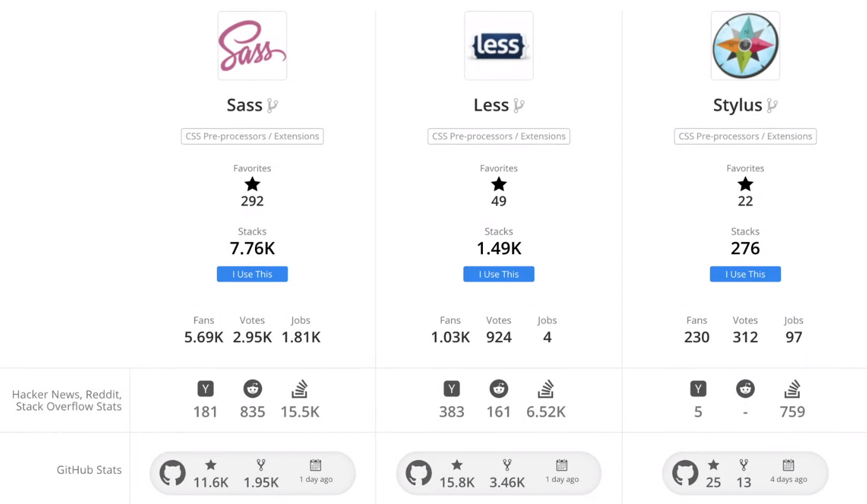
Task: Click I Use This under Sass
Action: tap(253, 274)
